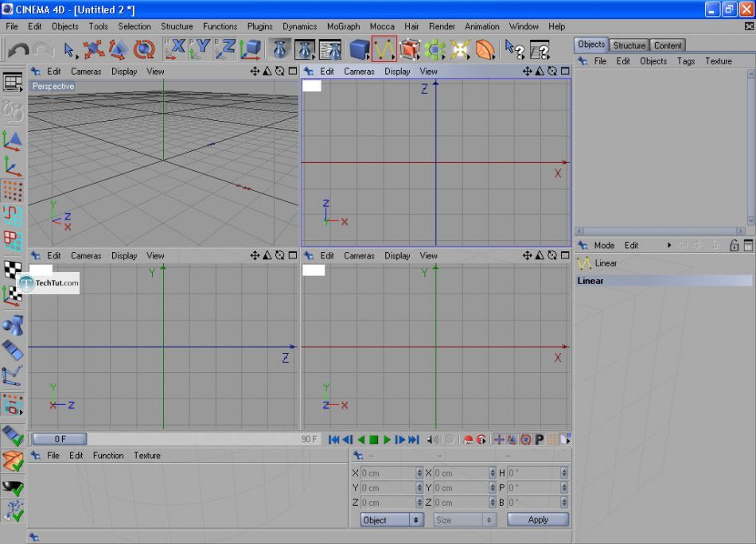Open the Render menu

click(441, 26)
